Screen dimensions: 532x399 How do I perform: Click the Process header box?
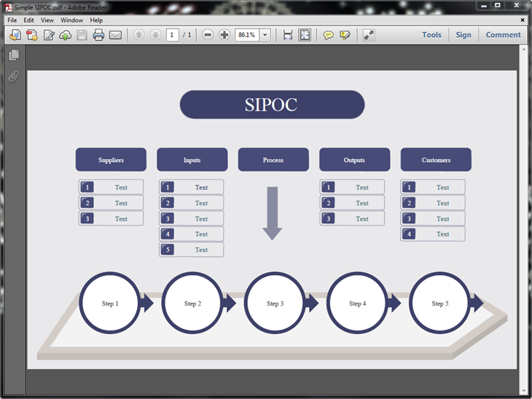[x=273, y=160]
